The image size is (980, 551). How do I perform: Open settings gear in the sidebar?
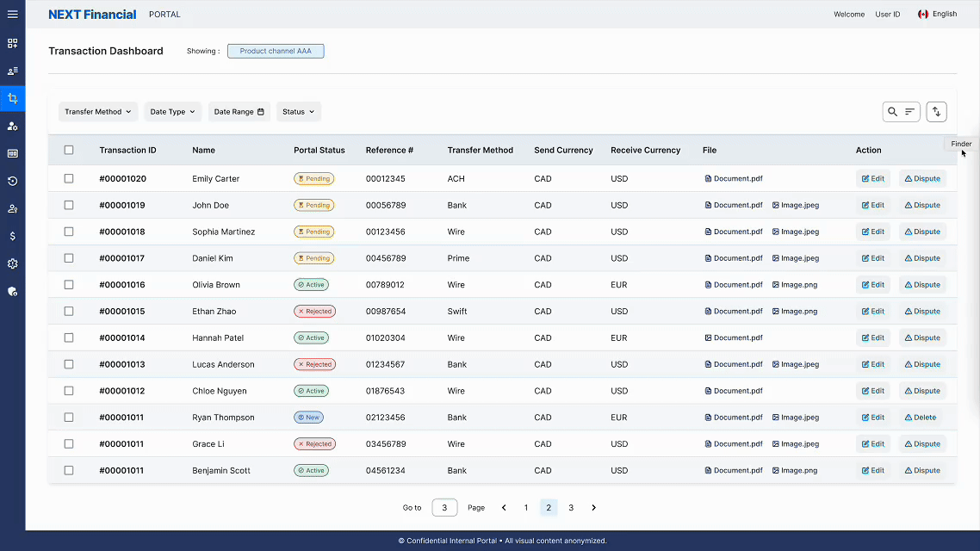tap(12, 263)
